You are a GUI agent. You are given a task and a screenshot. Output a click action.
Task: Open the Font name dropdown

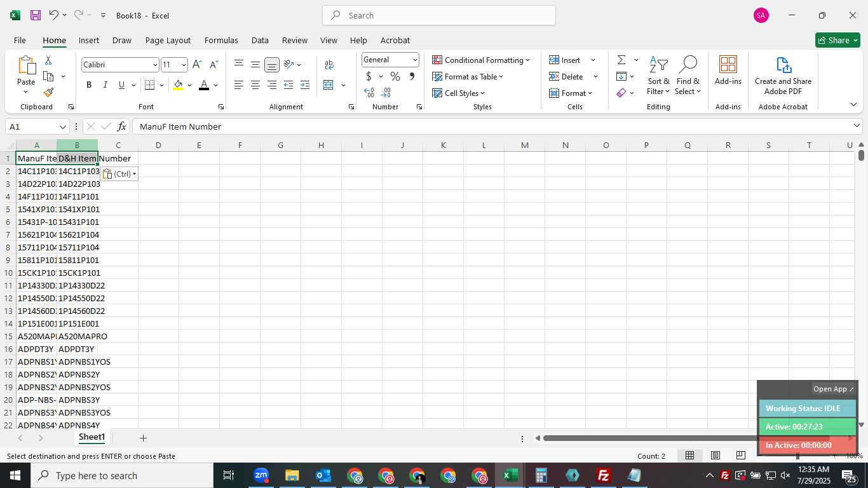pyautogui.click(x=154, y=65)
